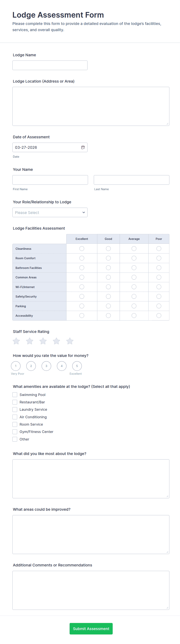Pick value for money rating 1
Viewport: 180px width, 644px height.
pos(16,366)
